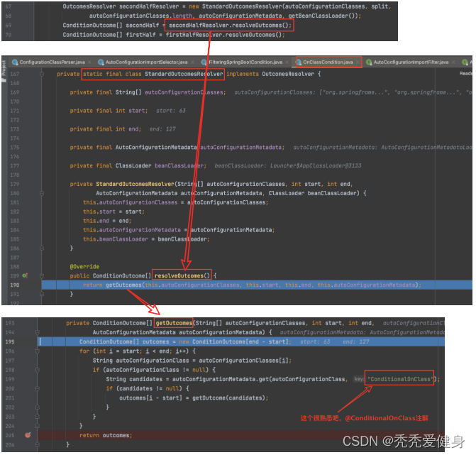Click the resolveOutcomes method name at line 189
This screenshot has height=455, width=476.
tap(182, 275)
